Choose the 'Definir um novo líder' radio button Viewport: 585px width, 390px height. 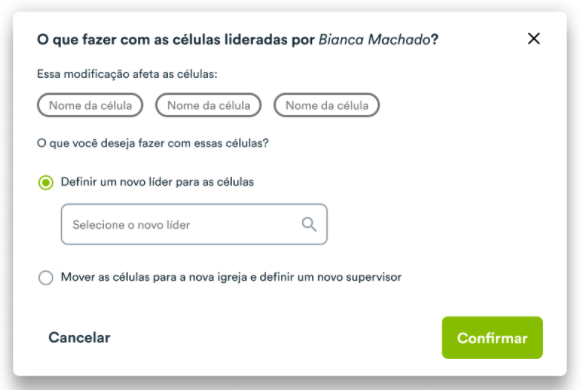pyautogui.click(x=46, y=182)
